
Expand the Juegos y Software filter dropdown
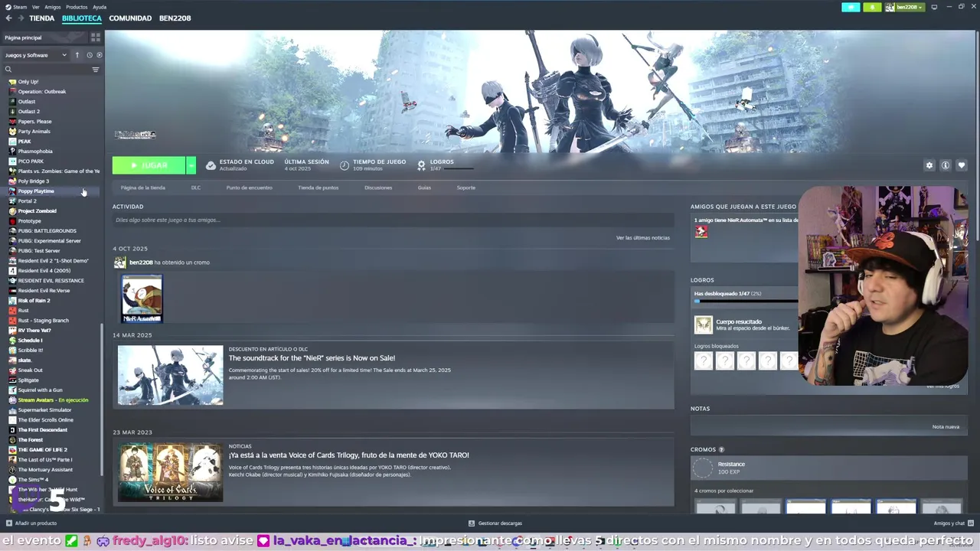[x=36, y=55]
